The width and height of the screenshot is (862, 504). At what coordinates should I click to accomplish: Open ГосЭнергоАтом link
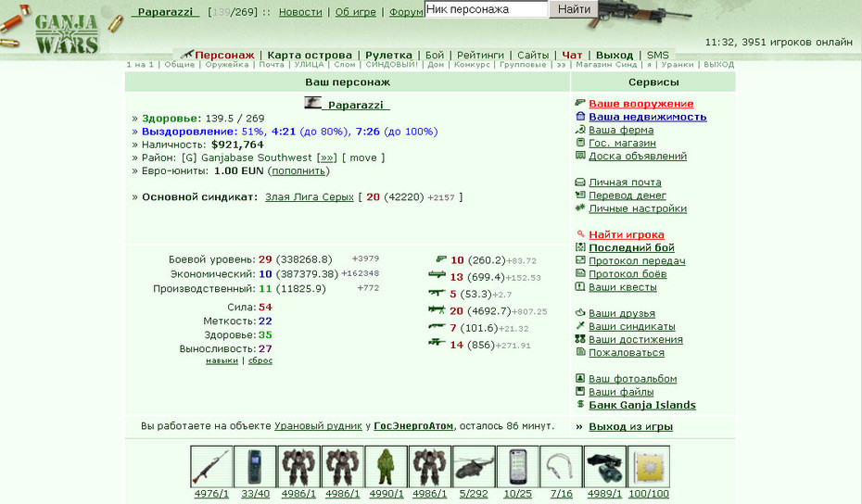[413, 426]
